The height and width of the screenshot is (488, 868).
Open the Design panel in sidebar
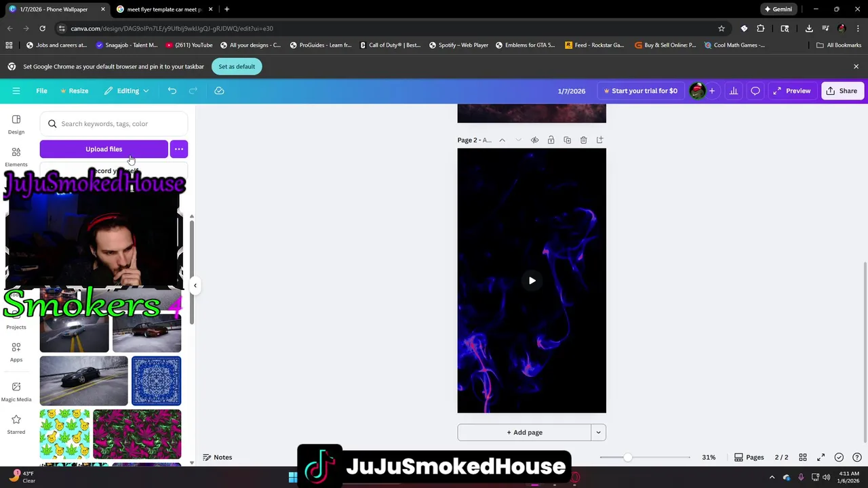click(x=16, y=124)
